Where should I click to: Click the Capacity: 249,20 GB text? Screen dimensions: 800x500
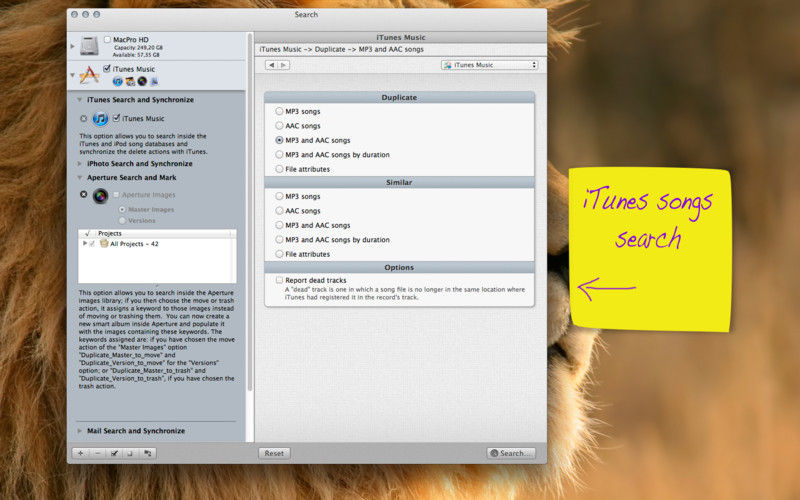click(x=138, y=47)
